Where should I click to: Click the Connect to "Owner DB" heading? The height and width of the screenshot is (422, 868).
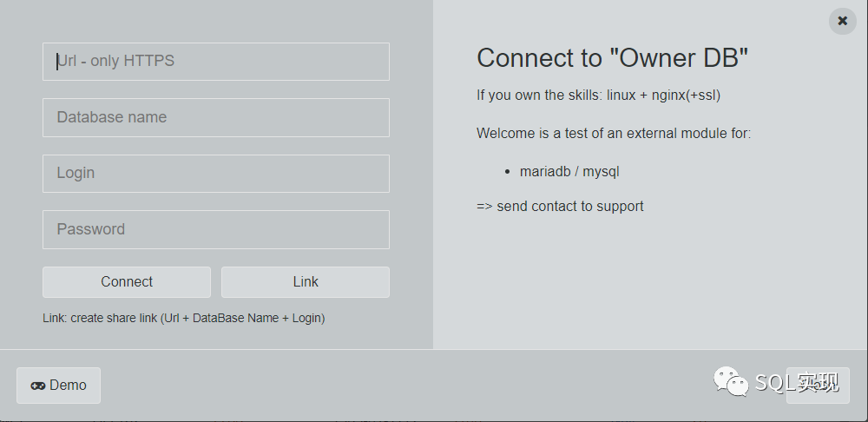click(612, 58)
